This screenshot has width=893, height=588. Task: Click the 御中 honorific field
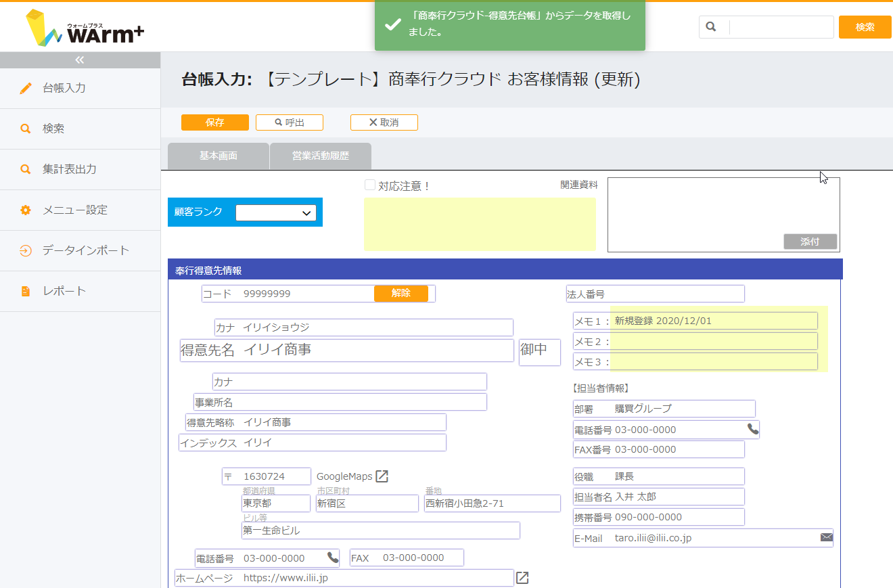click(540, 353)
